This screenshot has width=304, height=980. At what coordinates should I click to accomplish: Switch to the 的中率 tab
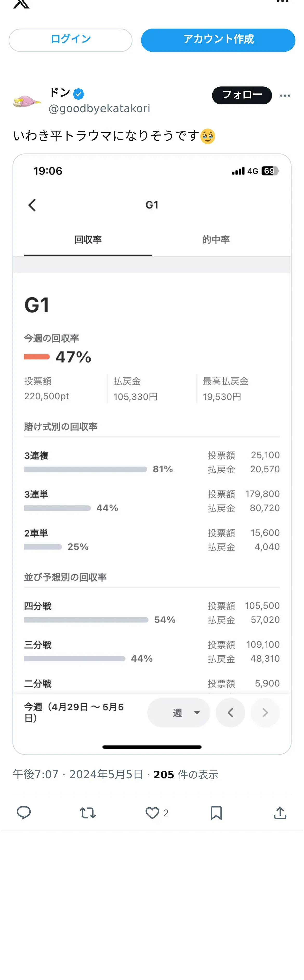216,240
